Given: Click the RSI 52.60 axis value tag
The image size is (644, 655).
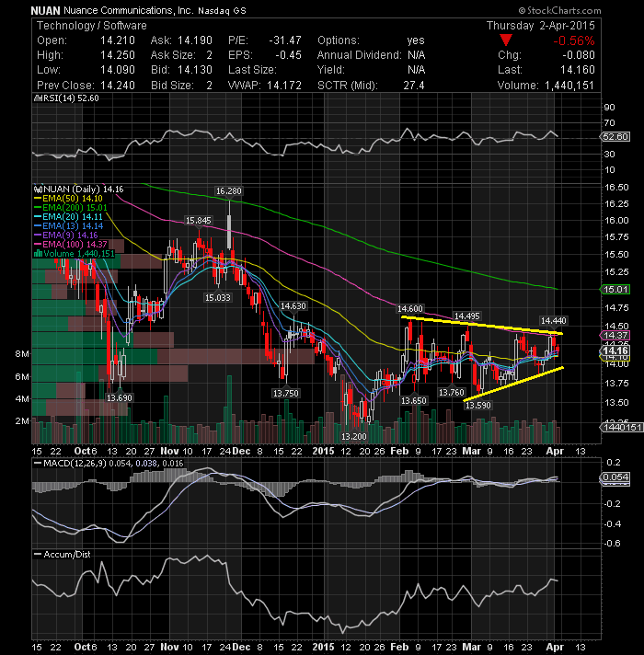Looking at the screenshot, I should click(615, 136).
